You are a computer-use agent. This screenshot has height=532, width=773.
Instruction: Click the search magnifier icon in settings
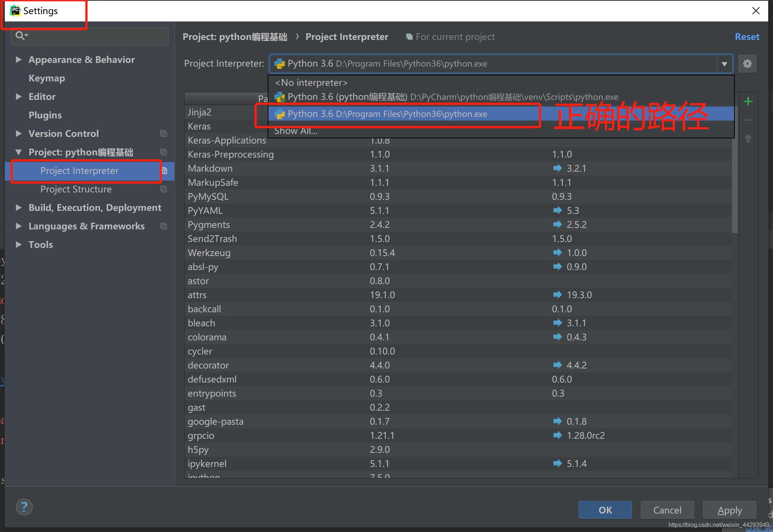pyautogui.click(x=21, y=36)
